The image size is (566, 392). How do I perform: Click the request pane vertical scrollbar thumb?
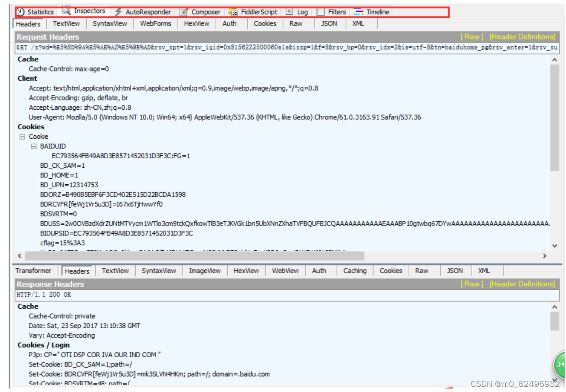(x=554, y=118)
